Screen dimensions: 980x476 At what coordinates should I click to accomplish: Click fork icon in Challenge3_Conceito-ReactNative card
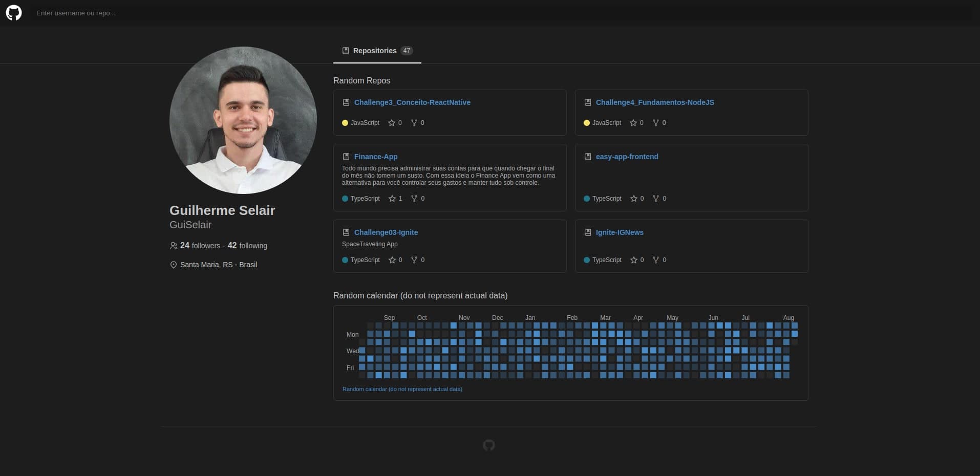pos(414,123)
